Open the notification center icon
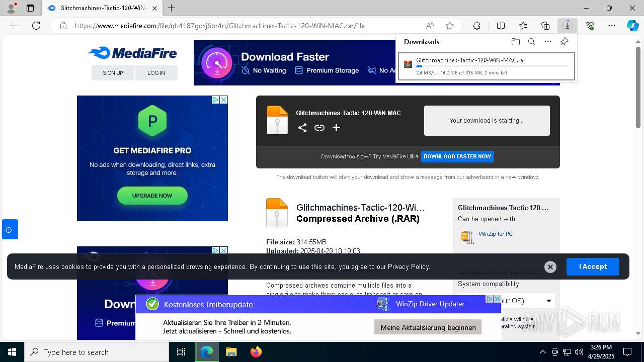This screenshot has height=362, width=644. [x=627, y=352]
